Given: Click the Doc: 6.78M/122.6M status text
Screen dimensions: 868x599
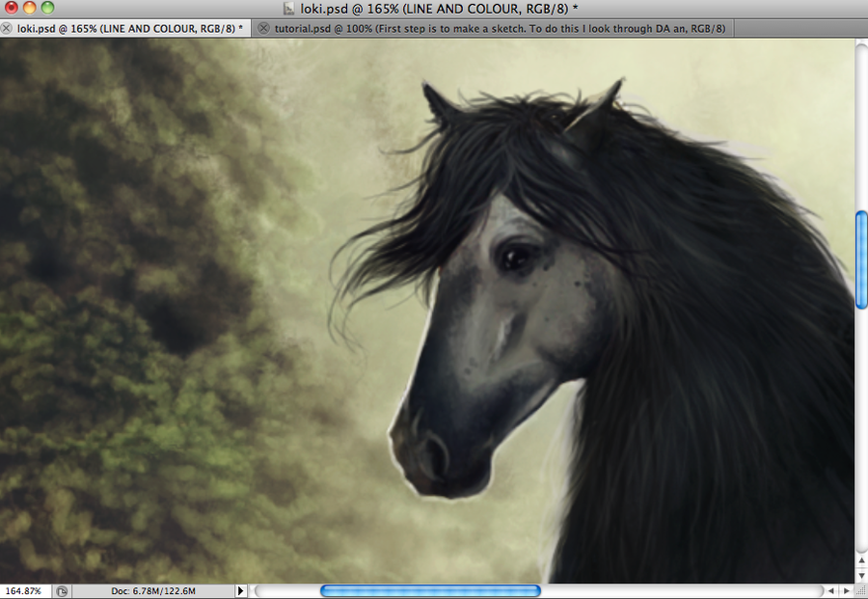Looking at the screenshot, I should [x=153, y=591].
